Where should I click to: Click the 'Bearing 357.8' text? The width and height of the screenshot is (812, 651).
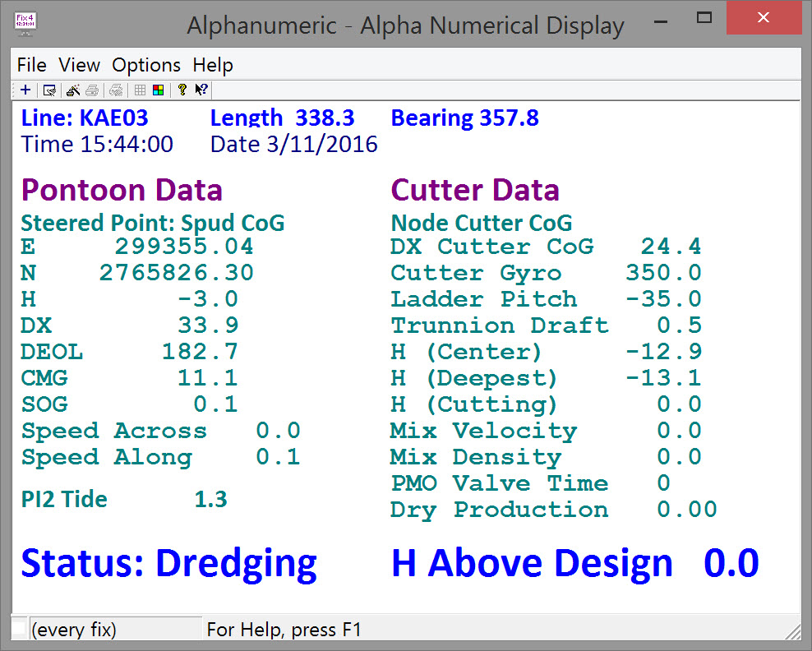pyautogui.click(x=464, y=119)
